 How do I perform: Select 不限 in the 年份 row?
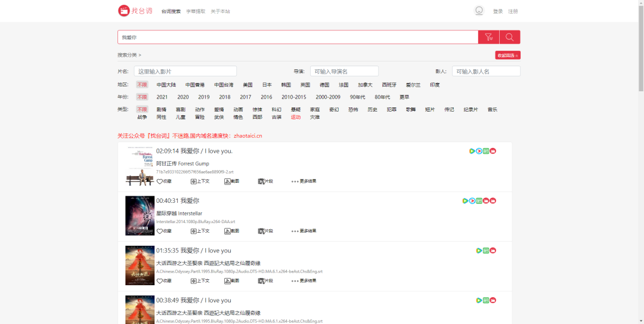tap(142, 97)
